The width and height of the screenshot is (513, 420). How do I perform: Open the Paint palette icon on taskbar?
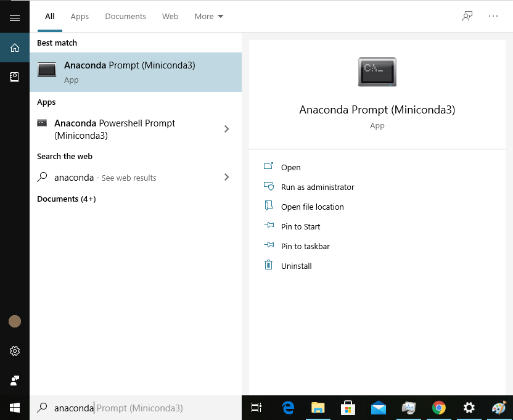click(x=499, y=408)
